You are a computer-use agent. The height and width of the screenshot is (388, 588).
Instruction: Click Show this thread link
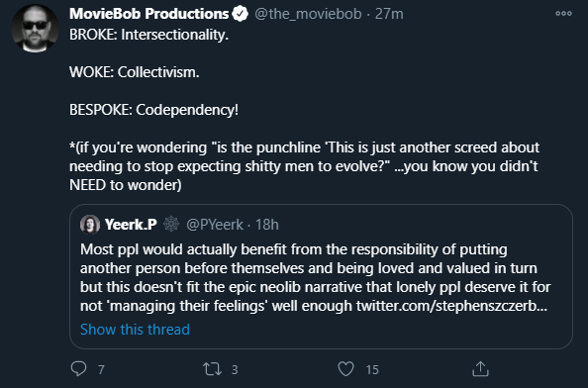click(135, 330)
